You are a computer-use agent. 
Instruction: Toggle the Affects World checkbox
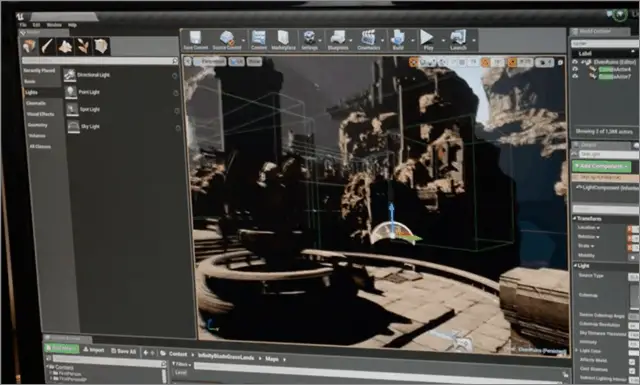[632, 362]
